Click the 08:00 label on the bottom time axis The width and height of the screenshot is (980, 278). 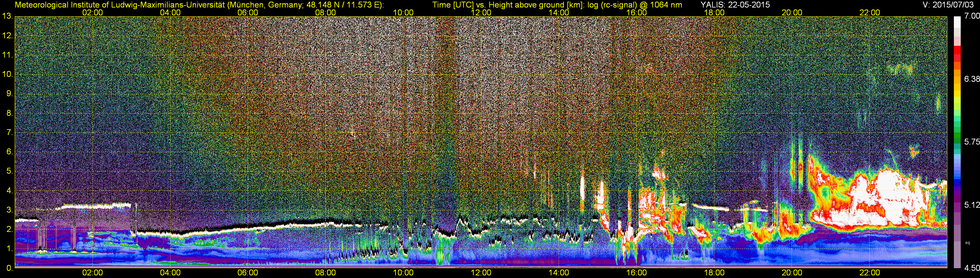(325, 273)
